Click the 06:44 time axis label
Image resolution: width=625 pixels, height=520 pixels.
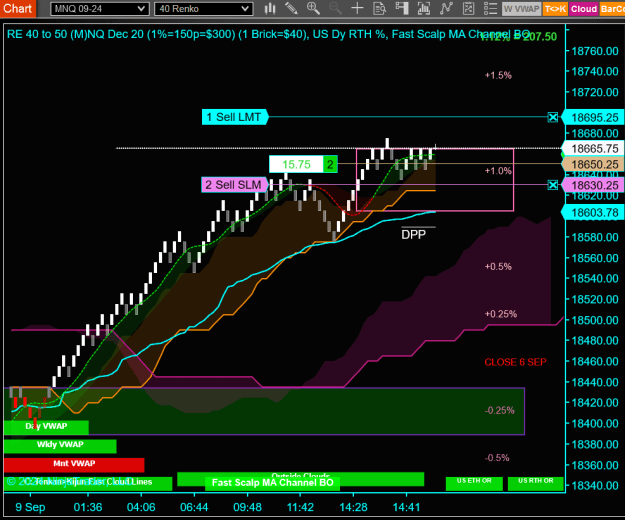(x=194, y=507)
